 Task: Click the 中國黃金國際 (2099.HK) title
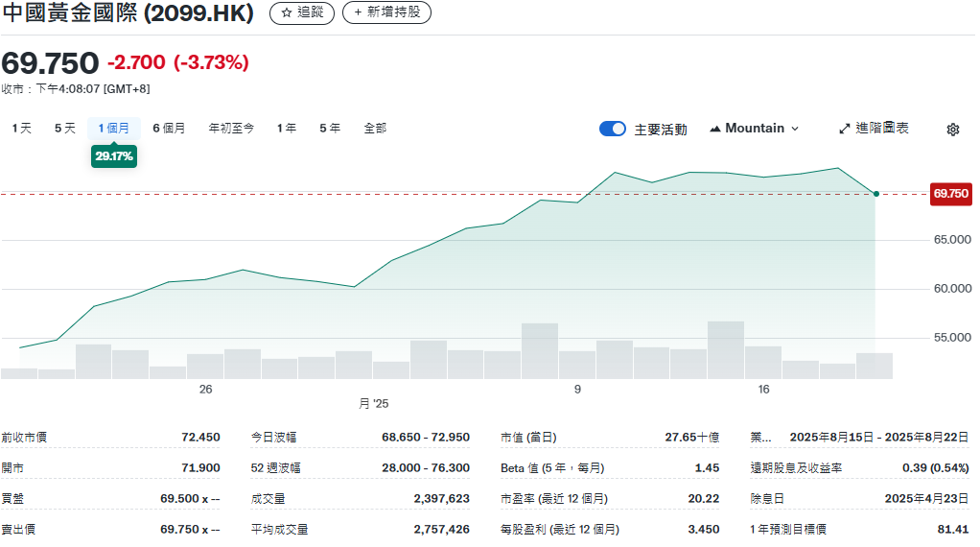tap(128, 13)
